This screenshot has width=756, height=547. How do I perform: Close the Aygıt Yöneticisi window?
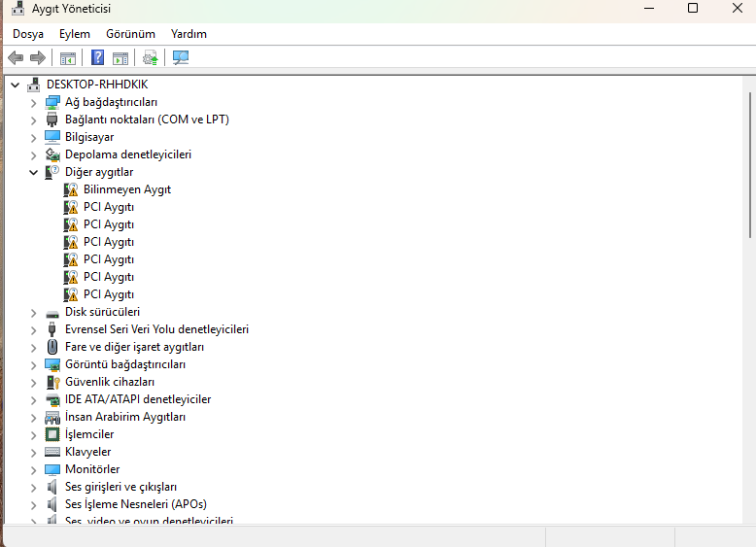(738, 8)
